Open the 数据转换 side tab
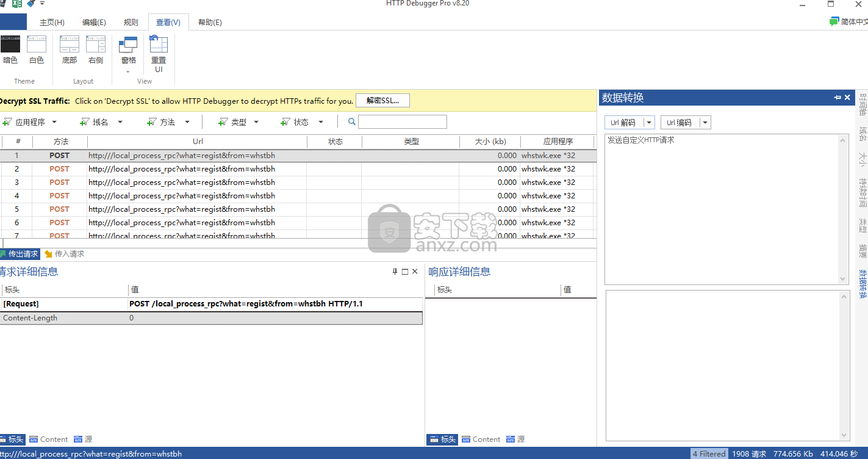Image resolution: width=868 pixels, height=459 pixels. (863, 284)
